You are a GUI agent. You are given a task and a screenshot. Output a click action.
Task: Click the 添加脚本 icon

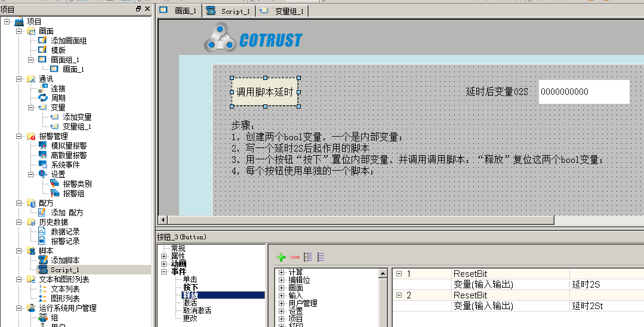[x=43, y=260]
